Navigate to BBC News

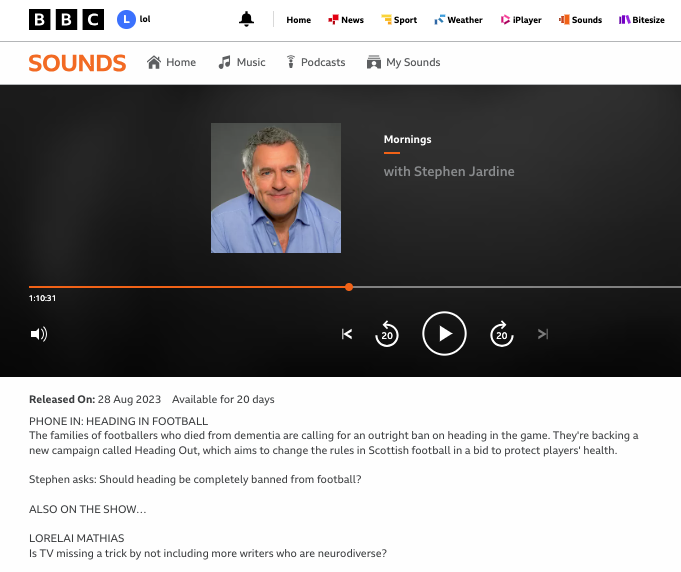(x=346, y=20)
